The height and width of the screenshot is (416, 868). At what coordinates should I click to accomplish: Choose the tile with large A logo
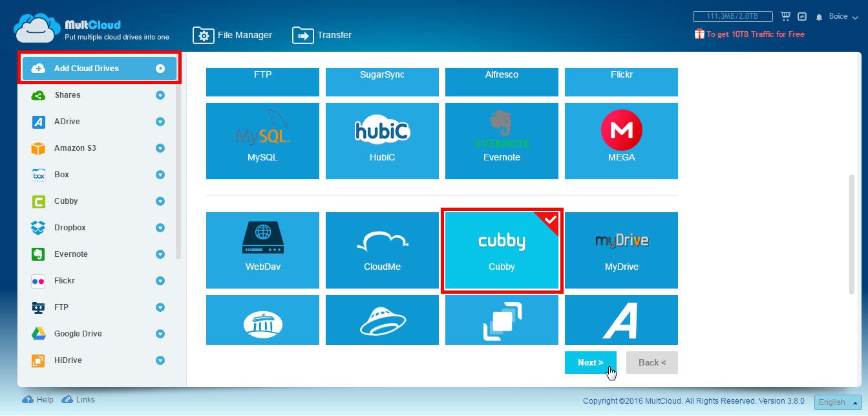pyautogui.click(x=621, y=320)
